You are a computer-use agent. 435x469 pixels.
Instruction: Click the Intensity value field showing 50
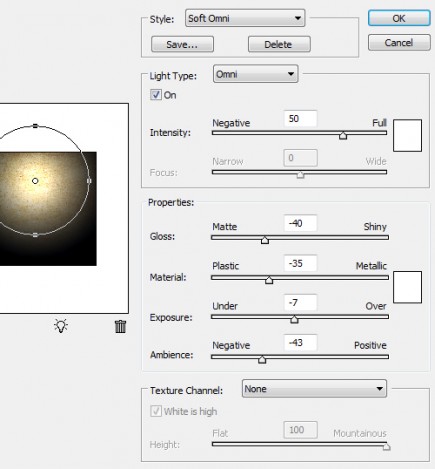tap(300, 118)
